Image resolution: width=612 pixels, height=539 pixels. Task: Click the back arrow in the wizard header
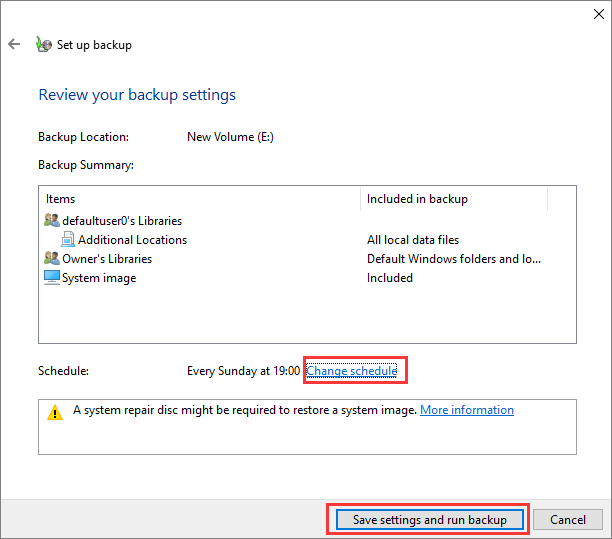tap(14, 45)
